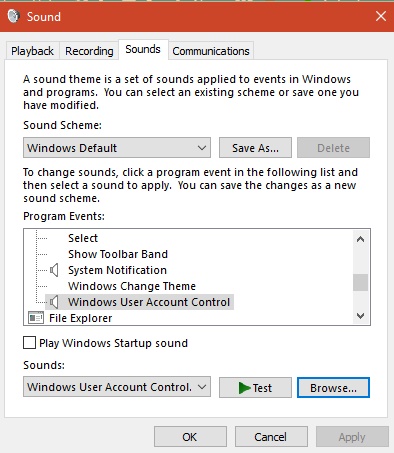Click the Sound speaker icon in title bar

14,16
